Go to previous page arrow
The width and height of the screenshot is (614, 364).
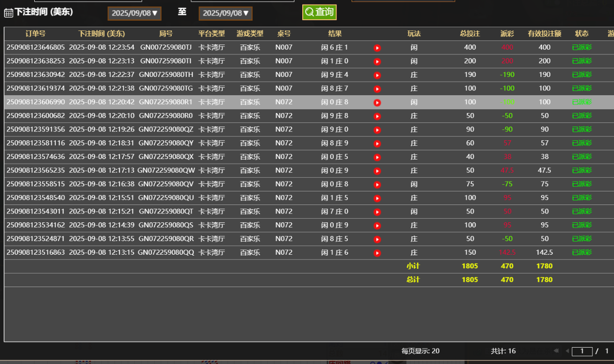(567, 351)
